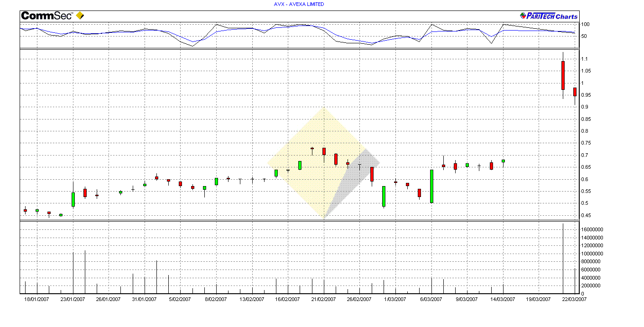Click the oscillator 100 level label
Image resolution: width=644 pixels, height=327 pixels.
tap(585, 25)
